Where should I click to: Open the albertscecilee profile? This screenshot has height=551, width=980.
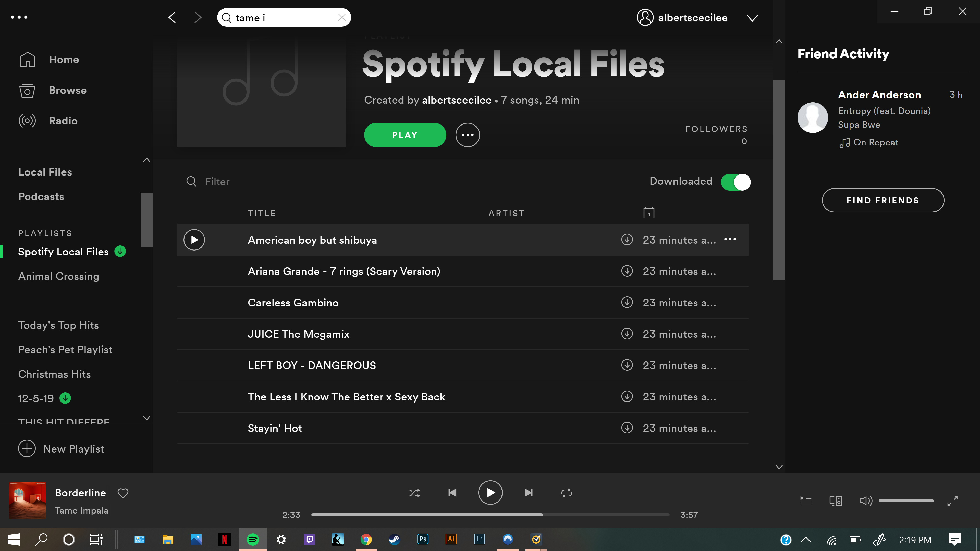click(x=682, y=18)
